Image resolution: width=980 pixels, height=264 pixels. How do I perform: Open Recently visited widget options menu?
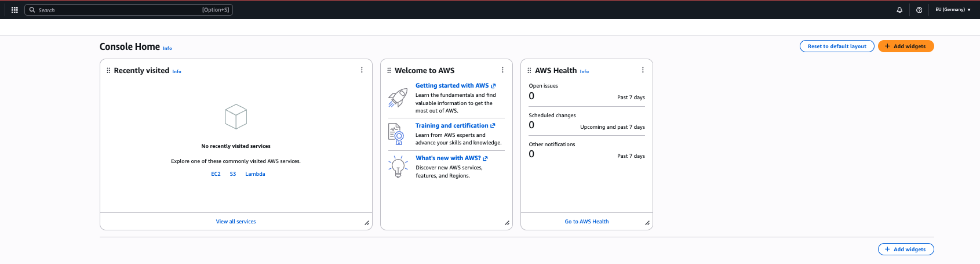(362, 70)
